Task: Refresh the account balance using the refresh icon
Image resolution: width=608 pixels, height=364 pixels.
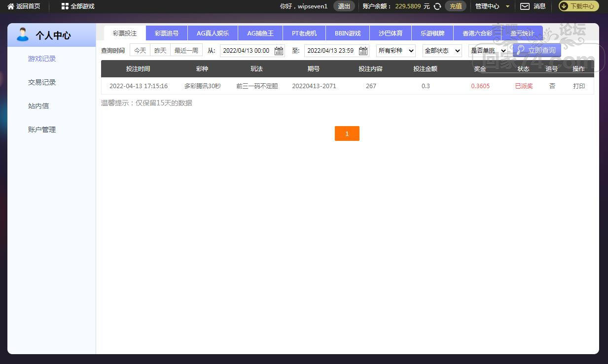Action: (437, 6)
